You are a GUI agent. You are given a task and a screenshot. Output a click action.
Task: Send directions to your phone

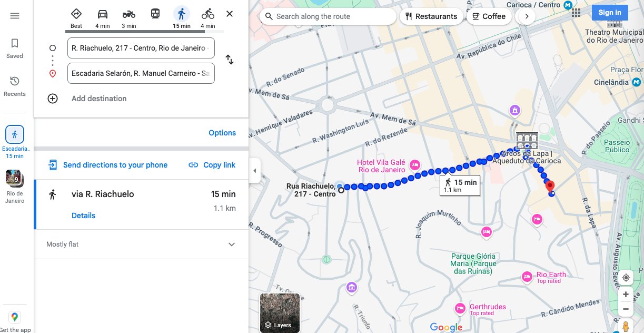108,165
